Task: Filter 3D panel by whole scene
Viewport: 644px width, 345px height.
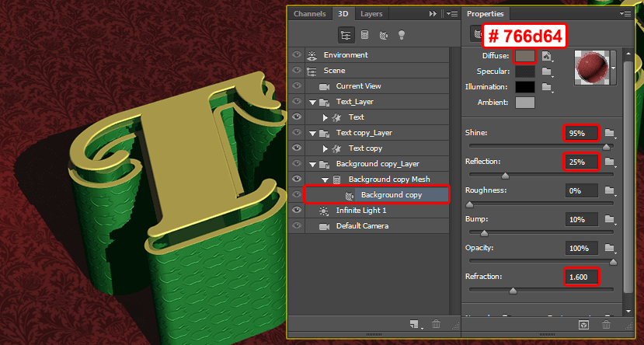Action: click(346, 35)
